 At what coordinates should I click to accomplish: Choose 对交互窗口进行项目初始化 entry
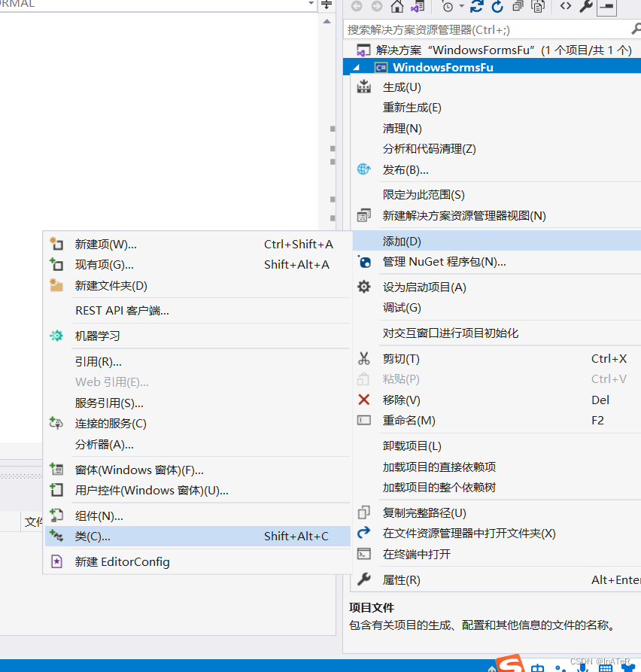click(497, 333)
